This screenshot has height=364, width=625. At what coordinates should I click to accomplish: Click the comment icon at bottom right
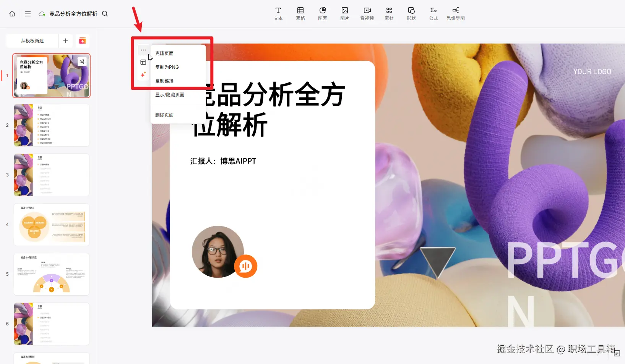pos(617,353)
